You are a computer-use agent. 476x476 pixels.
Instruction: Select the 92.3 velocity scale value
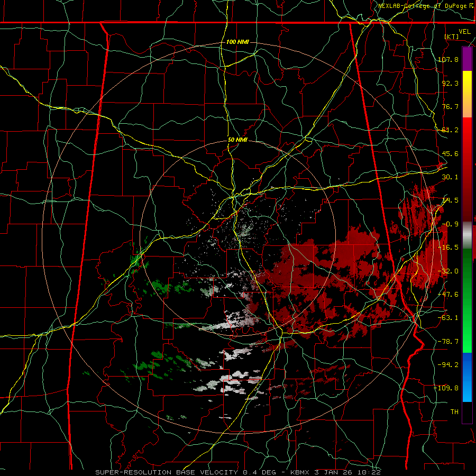tap(450, 83)
